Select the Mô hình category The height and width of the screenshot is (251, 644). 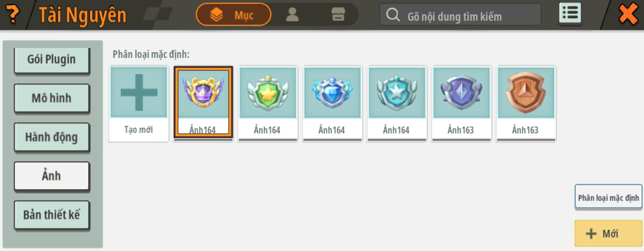[x=52, y=98]
